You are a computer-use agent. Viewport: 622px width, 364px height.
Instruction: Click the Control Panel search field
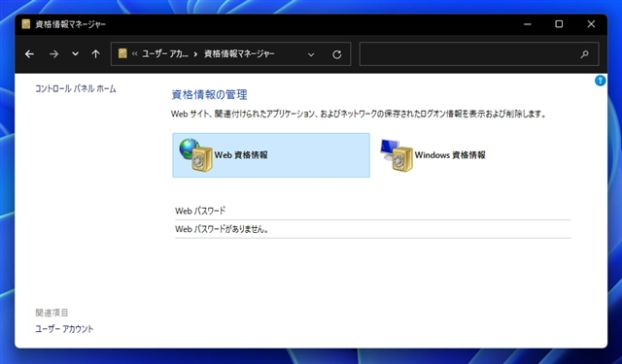coord(479,53)
